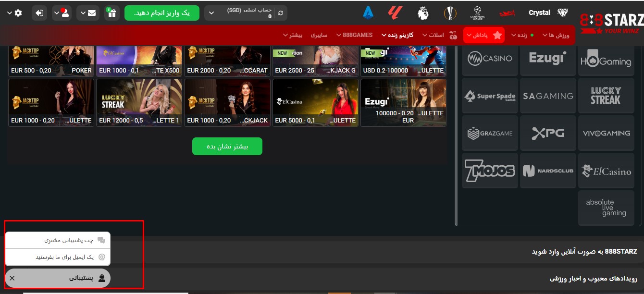Click the logout arrow icon
The image size is (644, 294).
pos(39,13)
